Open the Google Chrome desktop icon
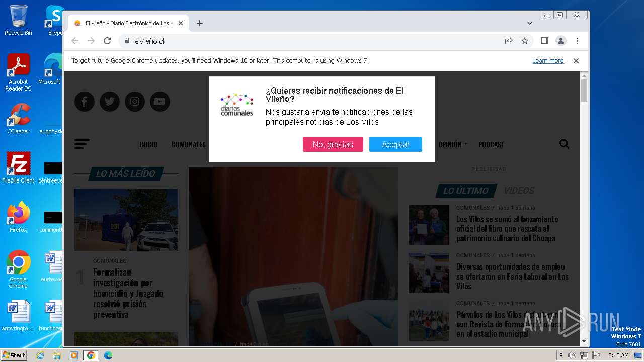The width and height of the screenshot is (644, 362). 19,269
